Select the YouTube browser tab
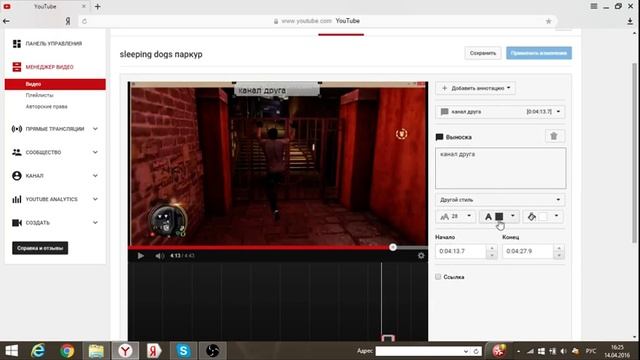Viewport: 640px width, 360px height. pos(45,7)
